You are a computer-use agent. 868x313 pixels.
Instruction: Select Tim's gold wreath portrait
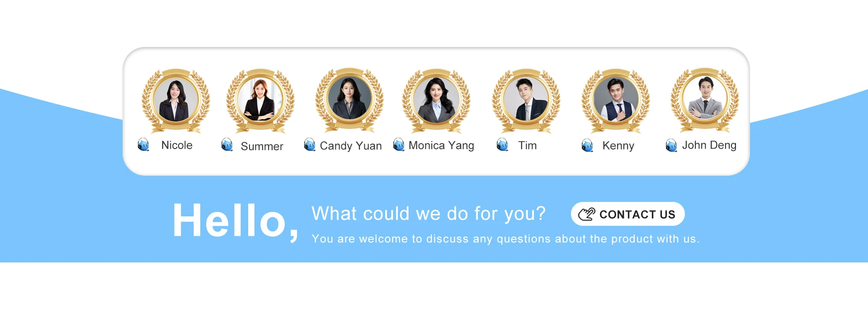tap(526, 100)
